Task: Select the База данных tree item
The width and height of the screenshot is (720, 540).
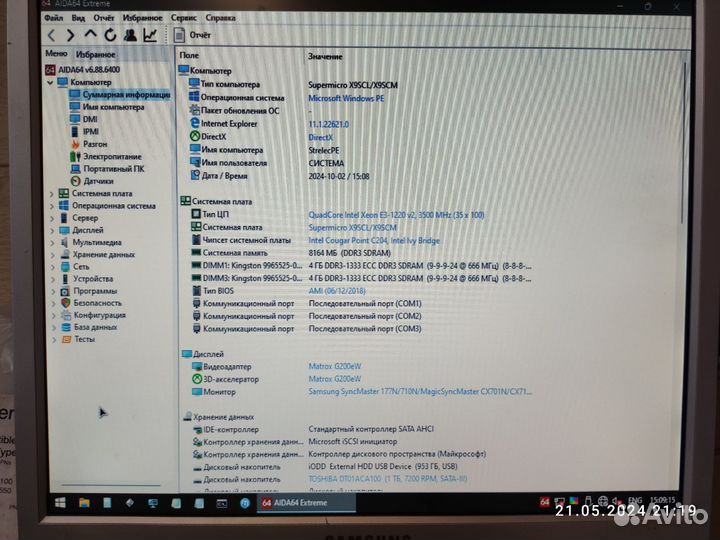Action: 90,327
